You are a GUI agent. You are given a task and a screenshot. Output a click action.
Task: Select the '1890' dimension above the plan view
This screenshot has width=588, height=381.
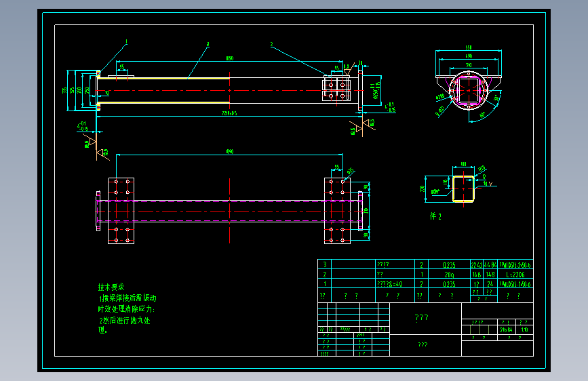click(229, 151)
